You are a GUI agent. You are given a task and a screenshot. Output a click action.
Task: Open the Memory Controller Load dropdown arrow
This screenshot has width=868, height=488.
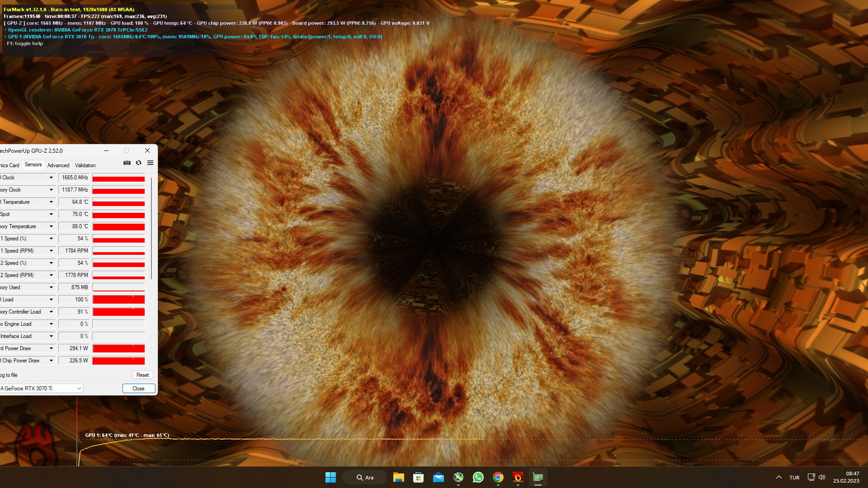pyautogui.click(x=51, y=312)
